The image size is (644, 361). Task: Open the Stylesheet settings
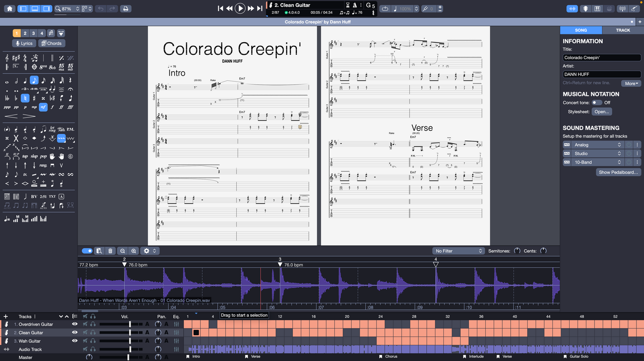pyautogui.click(x=602, y=111)
